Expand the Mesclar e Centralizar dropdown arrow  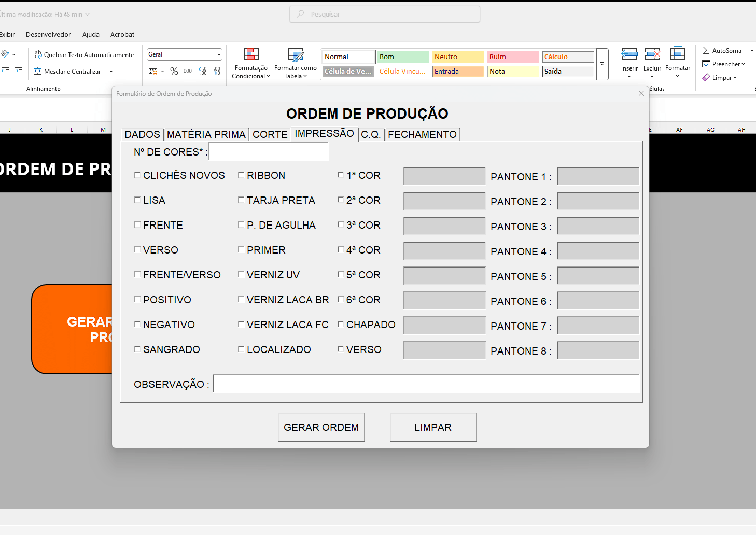pyautogui.click(x=111, y=71)
